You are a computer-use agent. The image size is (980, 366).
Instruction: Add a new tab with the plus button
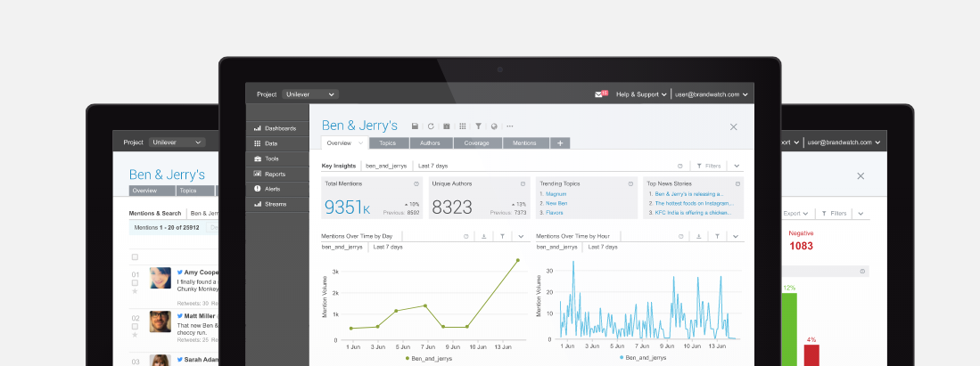click(x=560, y=143)
